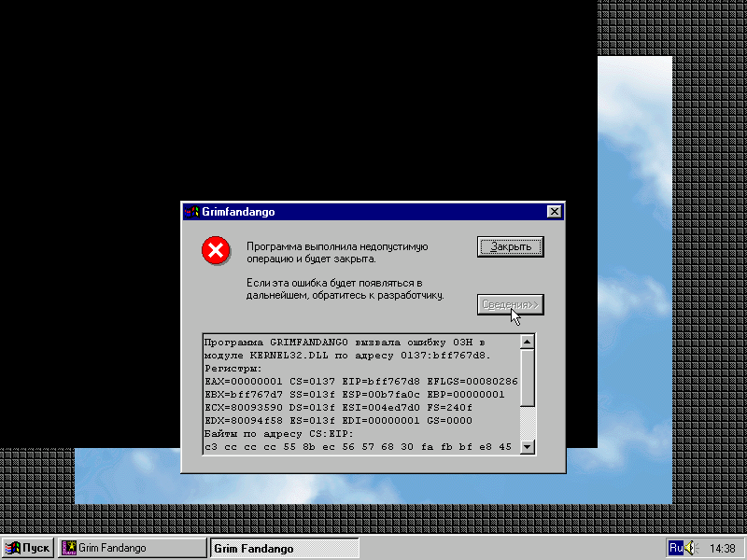Click the line 'Если эта ошибка будет появляться в'
Viewport: 747px width, 560px height.
(334, 283)
